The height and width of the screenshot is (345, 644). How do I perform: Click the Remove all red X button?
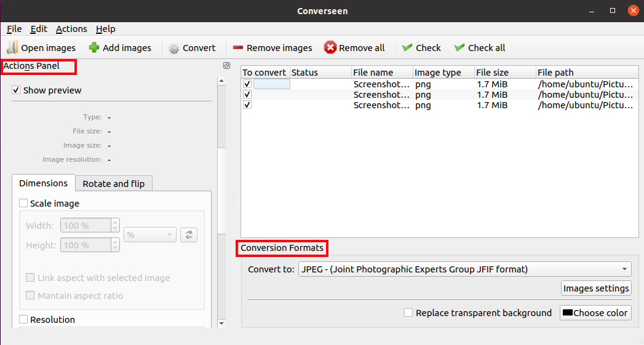pos(354,48)
